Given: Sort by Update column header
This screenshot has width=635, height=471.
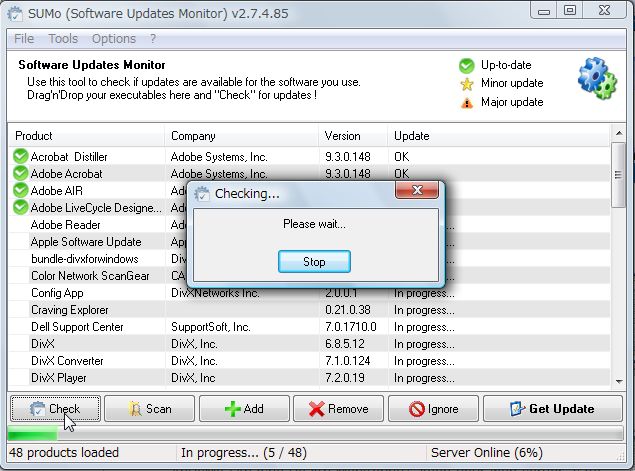Looking at the screenshot, I should (499, 136).
